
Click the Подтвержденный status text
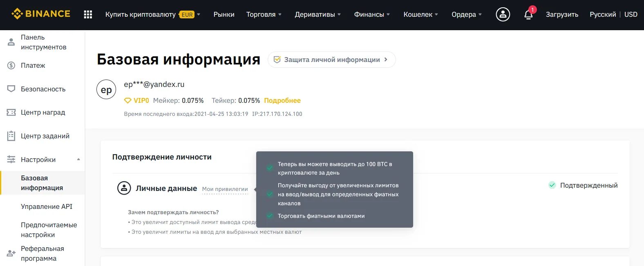coord(589,185)
